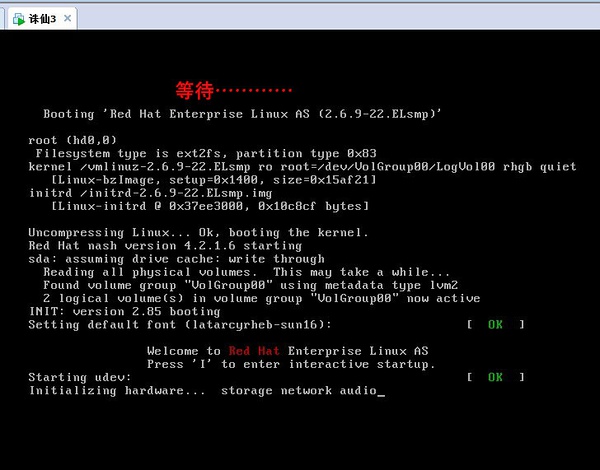
Task: Click the line "Booting 'Red Hat Enterprise Linux AS (2.6.9-22.ELsmp)'"
Action: point(242,114)
